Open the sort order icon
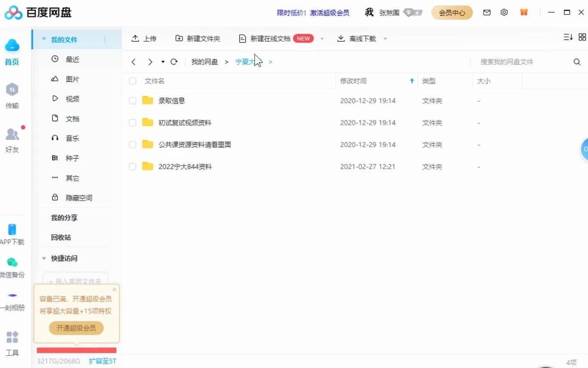Screen dimensions: 588x368 [x=568, y=37]
